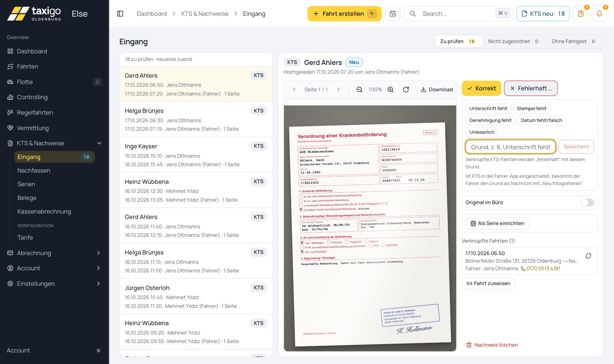Unlink the linked ride icon
This screenshot has width=614, height=364.
coord(589,256)
